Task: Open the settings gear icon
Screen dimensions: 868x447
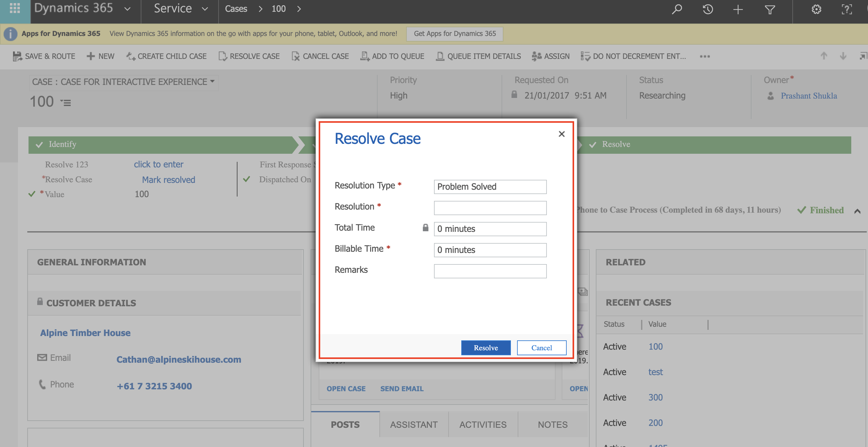Action: [x=816, y=9]
